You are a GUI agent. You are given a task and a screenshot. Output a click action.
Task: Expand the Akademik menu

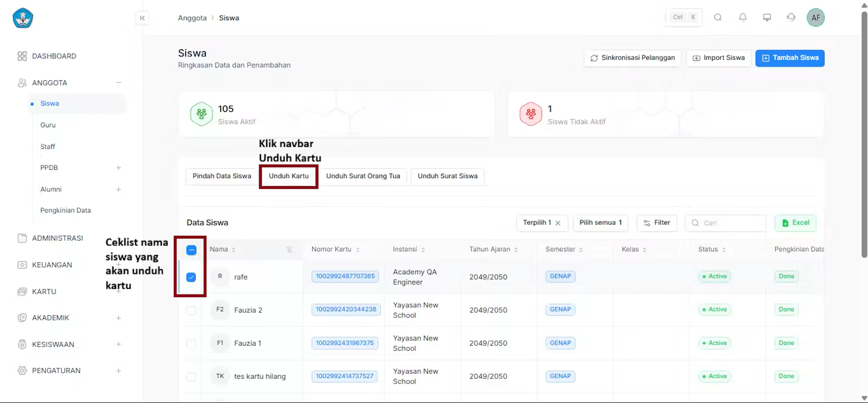[119, 318]
